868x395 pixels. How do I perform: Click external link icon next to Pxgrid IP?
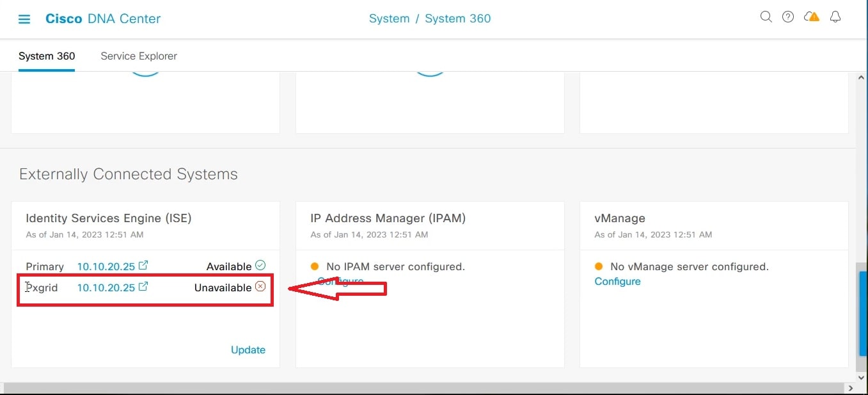[x=143, y=286]
